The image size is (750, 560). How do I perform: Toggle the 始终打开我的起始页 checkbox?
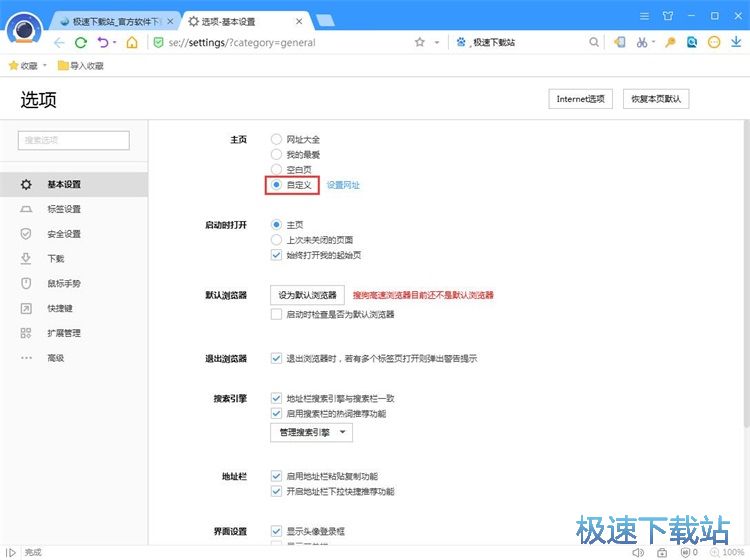coord(276,255)
